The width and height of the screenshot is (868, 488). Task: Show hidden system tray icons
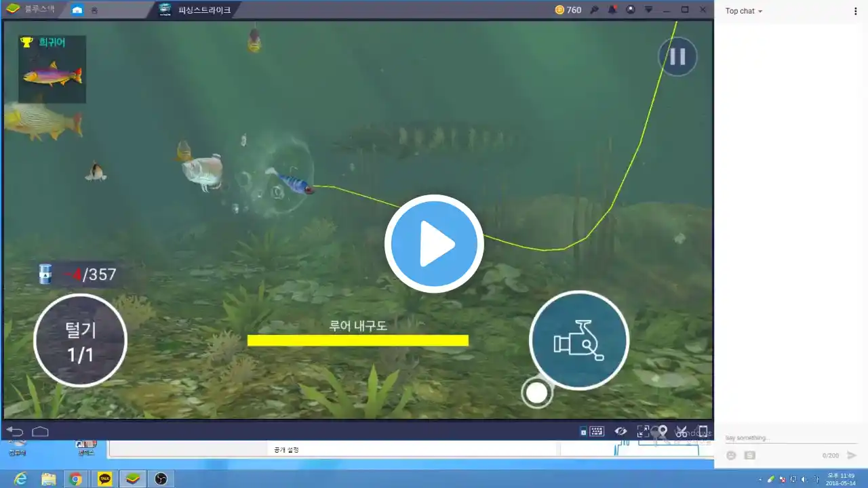pyautogui.click(x=761, y=479)
